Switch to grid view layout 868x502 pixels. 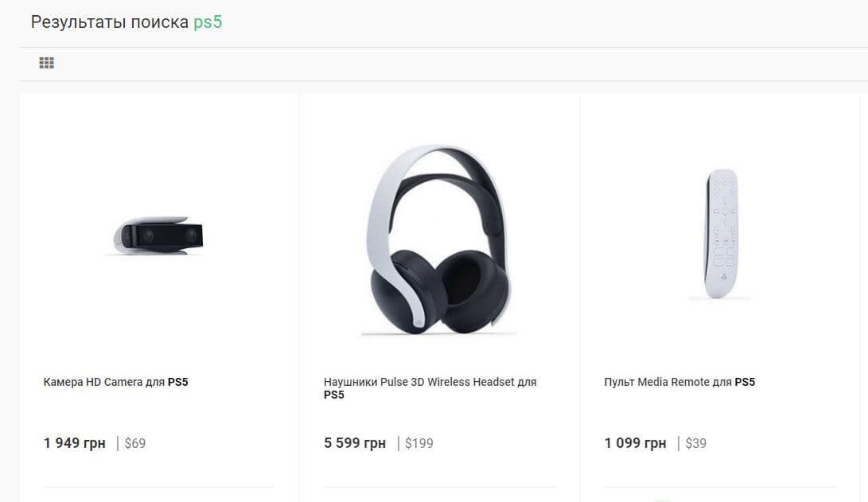[47, 63]
